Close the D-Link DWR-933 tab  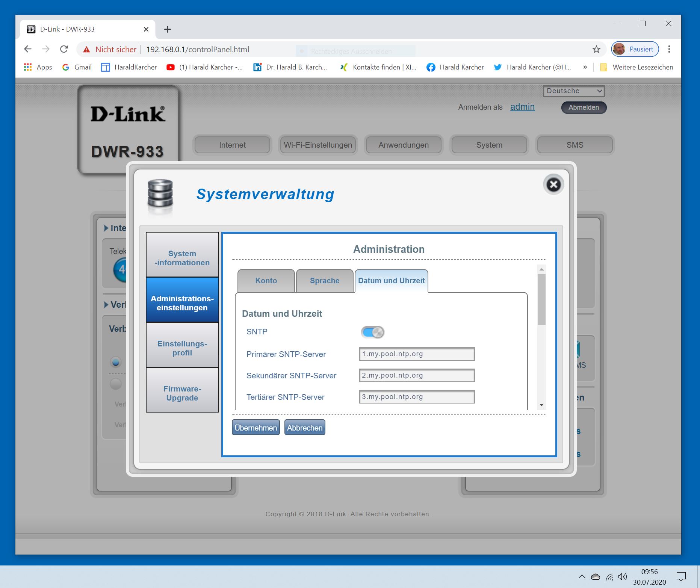(x=146, y=29)
